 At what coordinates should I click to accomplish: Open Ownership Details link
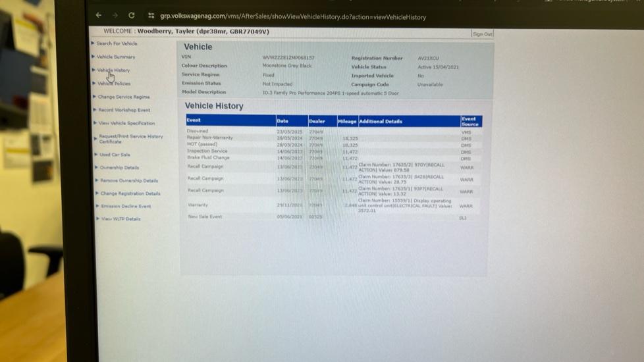[x=120, y=167]
